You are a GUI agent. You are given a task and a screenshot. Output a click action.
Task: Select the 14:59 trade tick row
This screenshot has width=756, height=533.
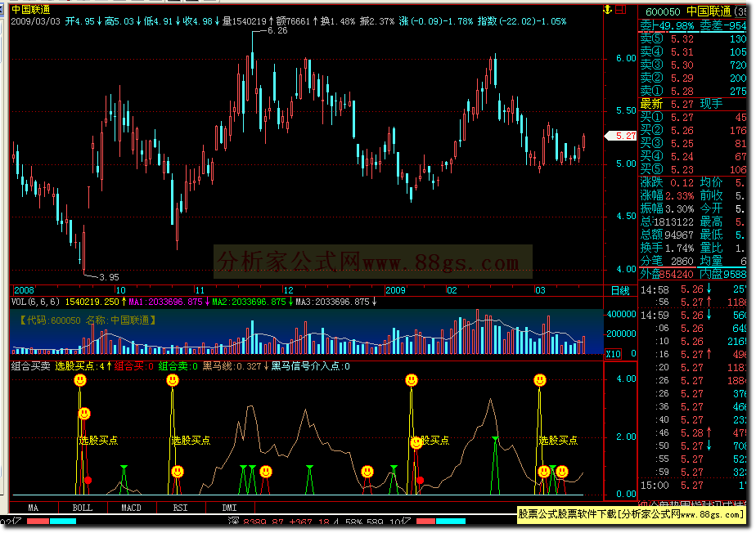click(x=693, y=316)
